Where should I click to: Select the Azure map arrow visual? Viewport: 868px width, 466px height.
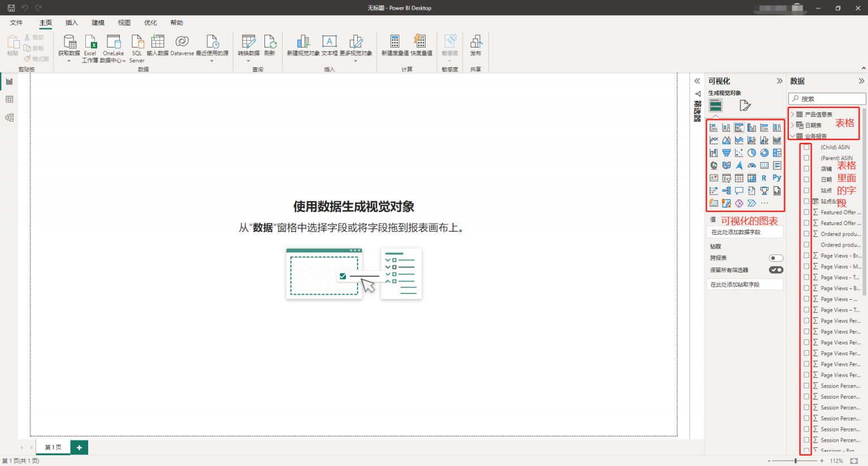pos(739,166)
